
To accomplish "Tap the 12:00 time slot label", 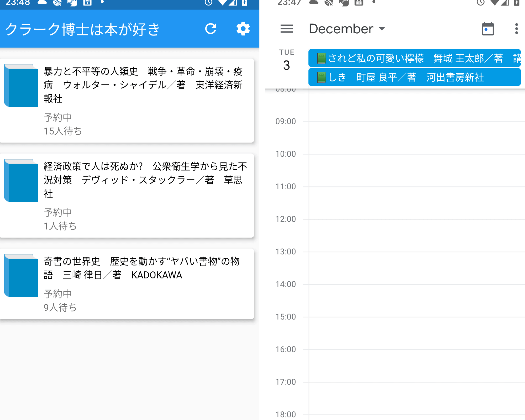I will point(286,219).
